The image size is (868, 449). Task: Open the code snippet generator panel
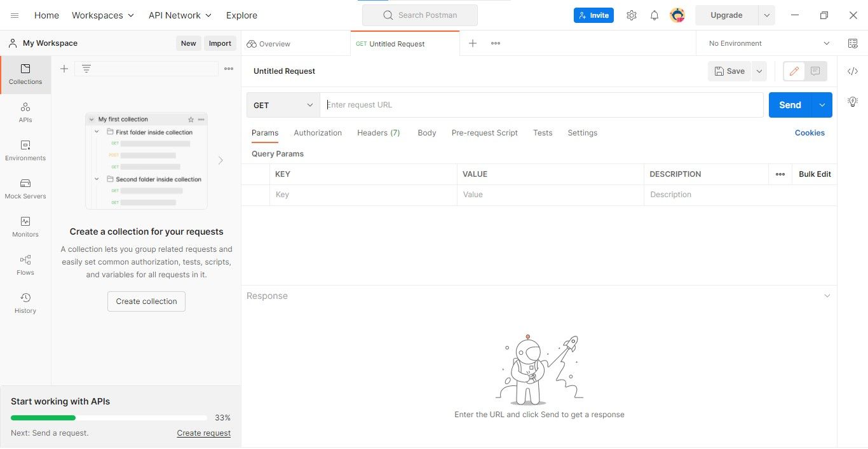[x=852, y=71]
